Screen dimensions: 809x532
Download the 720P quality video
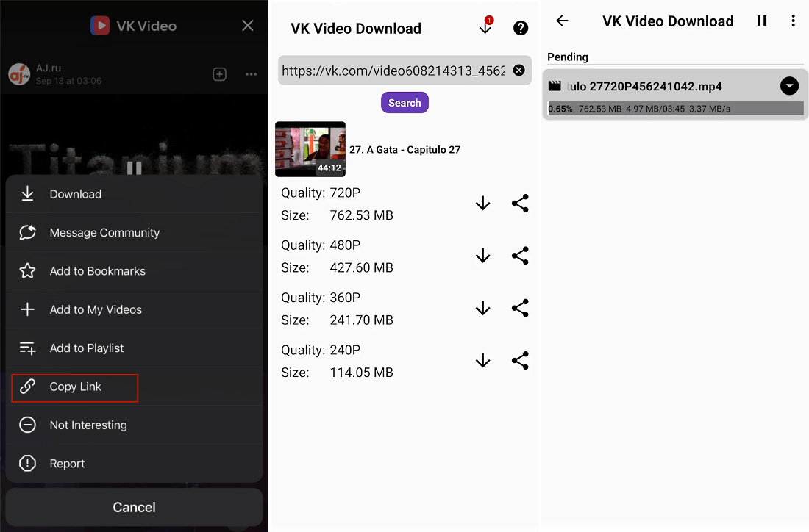click(482, 204)
